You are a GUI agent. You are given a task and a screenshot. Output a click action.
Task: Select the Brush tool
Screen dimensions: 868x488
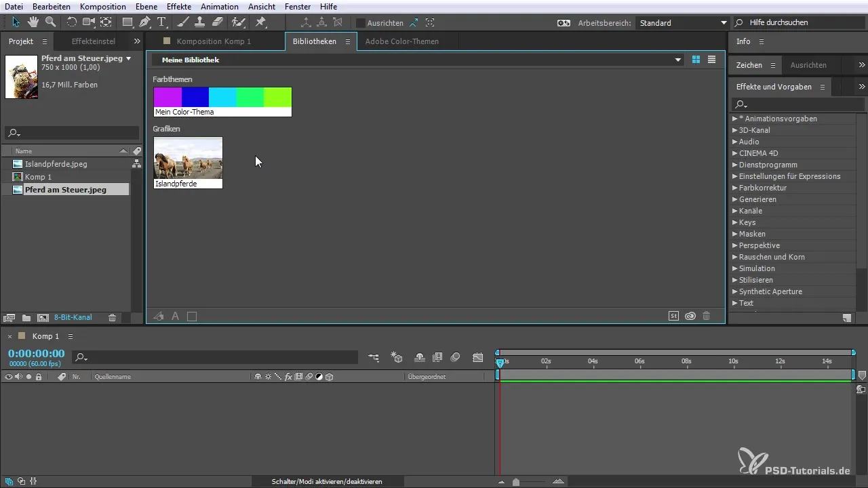tap(183, 22)
